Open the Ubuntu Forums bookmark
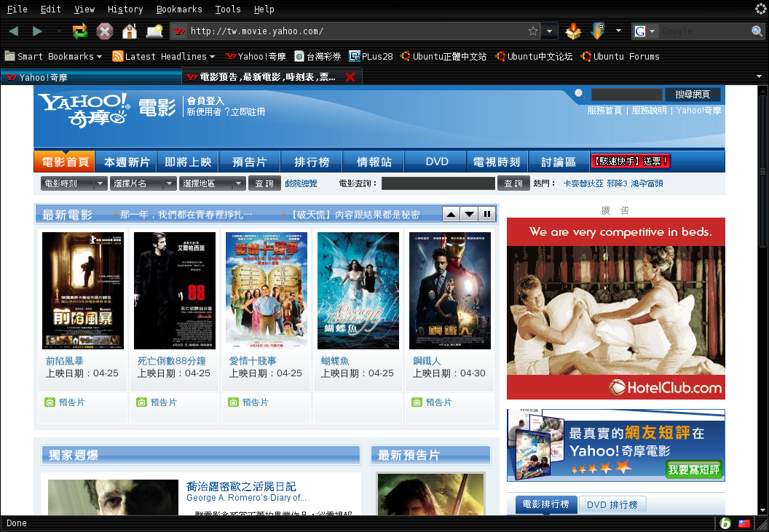 click(x=620, y=56)
